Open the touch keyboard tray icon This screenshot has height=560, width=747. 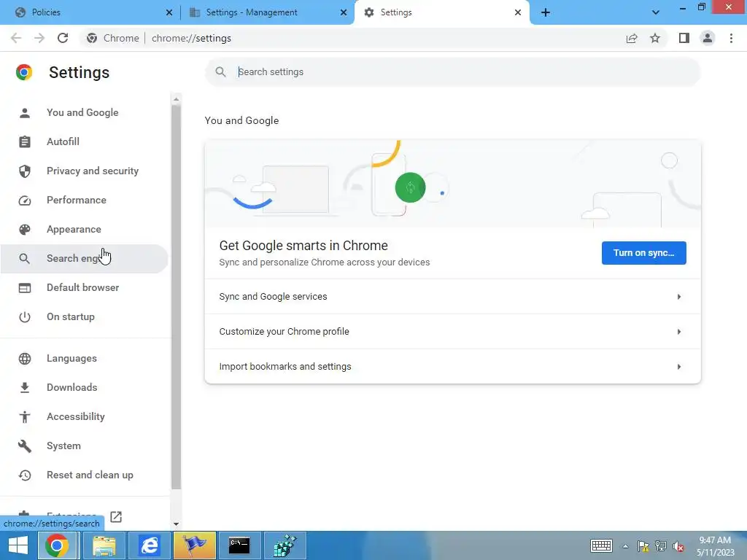601,545
